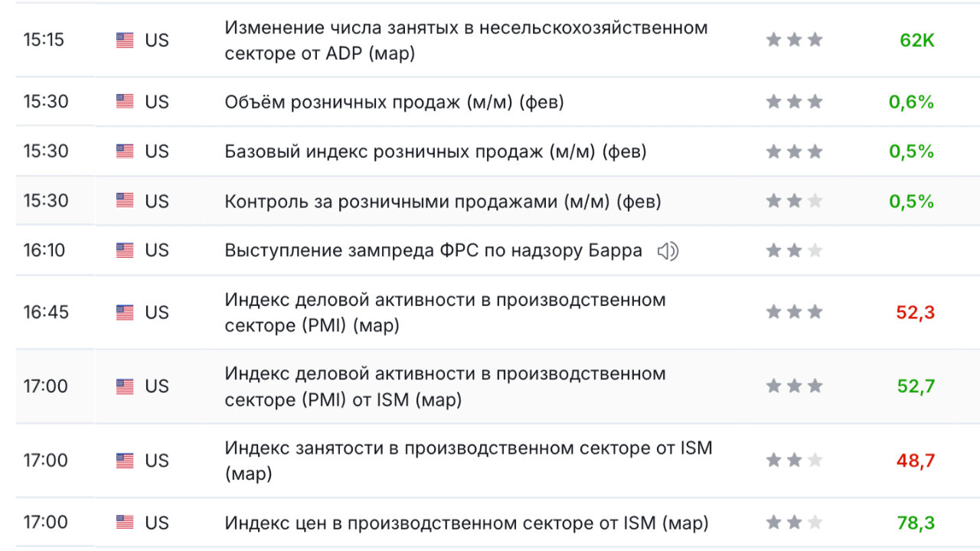980x551 pixels.
Task: Click the red 52,3 value for the PMI
Action: tap(915, 312)
